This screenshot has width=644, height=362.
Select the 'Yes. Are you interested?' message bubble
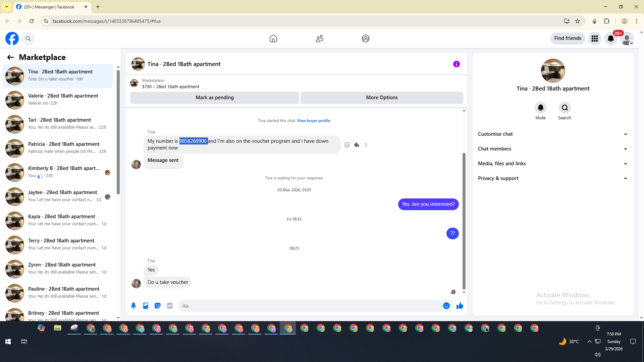coord(428,204)
